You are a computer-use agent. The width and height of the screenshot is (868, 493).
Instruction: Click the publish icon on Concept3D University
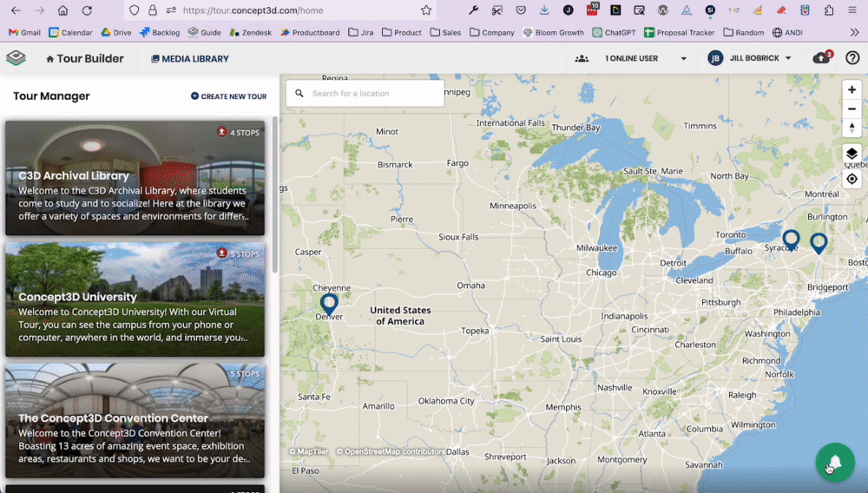[222, 253]
